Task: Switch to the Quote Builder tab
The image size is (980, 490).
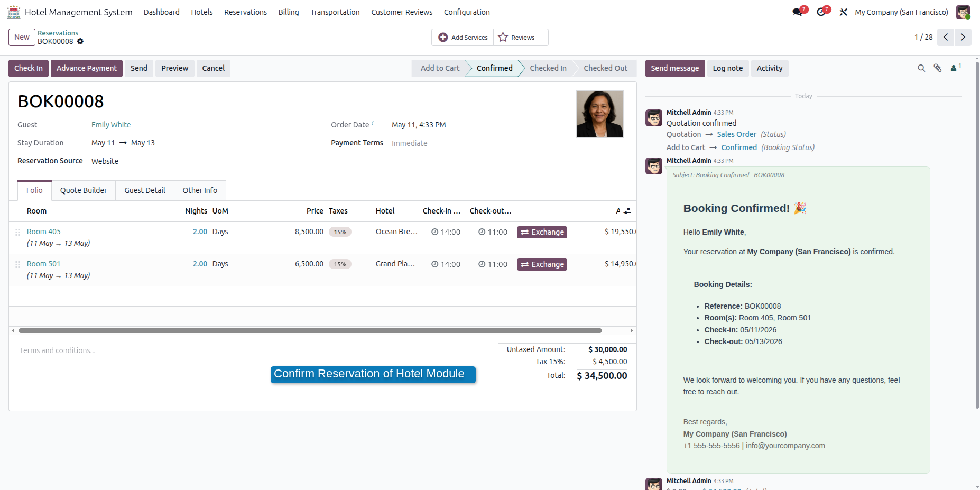Action: [84, 190]
